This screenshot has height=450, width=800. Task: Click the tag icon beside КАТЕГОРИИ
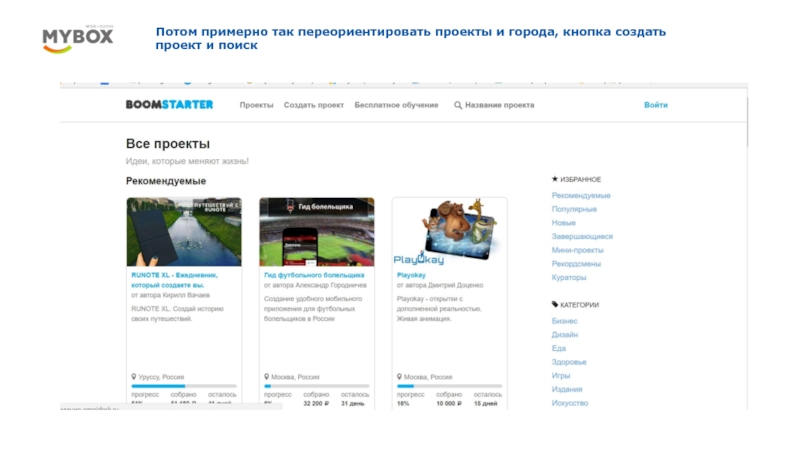(555, 305)
